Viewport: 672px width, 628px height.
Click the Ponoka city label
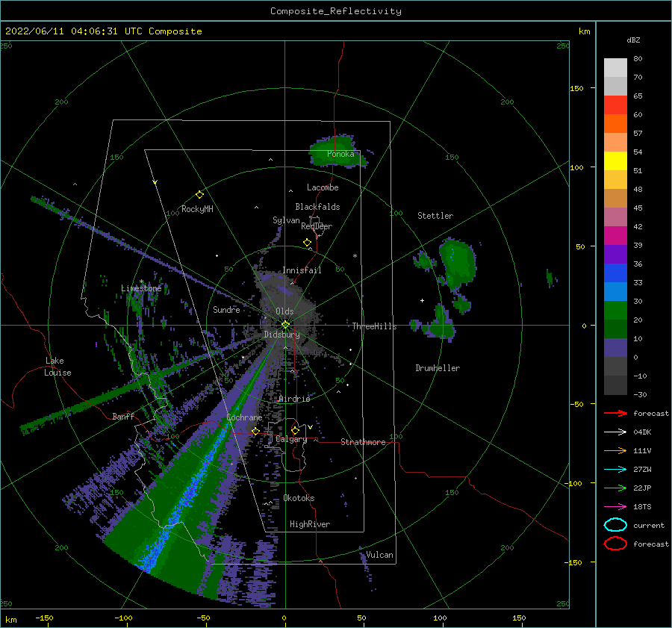[340, 154]
